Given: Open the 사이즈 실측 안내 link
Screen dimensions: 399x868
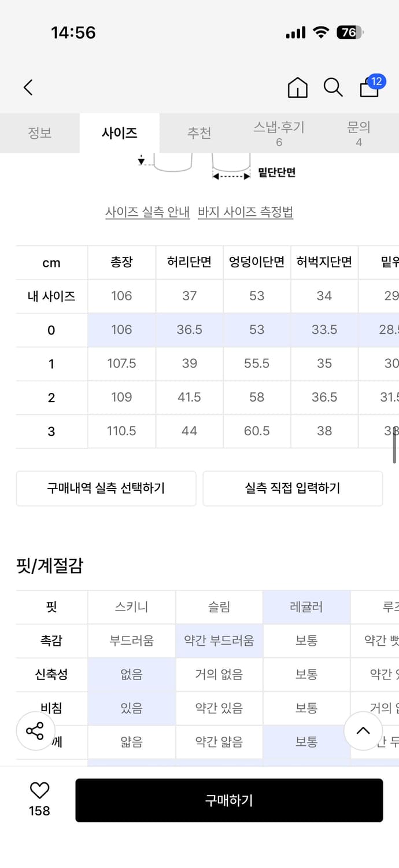Looking at the screenshot, I should (147, 212).
